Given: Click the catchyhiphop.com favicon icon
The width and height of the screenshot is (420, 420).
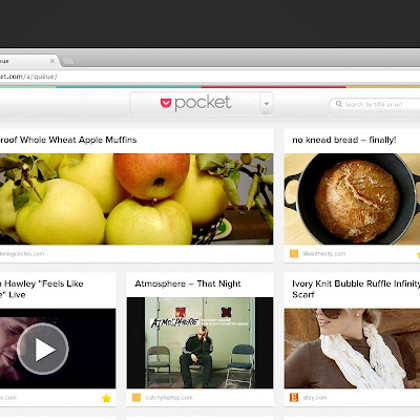Looking at the screenshot, I should (x=136, y=397).
